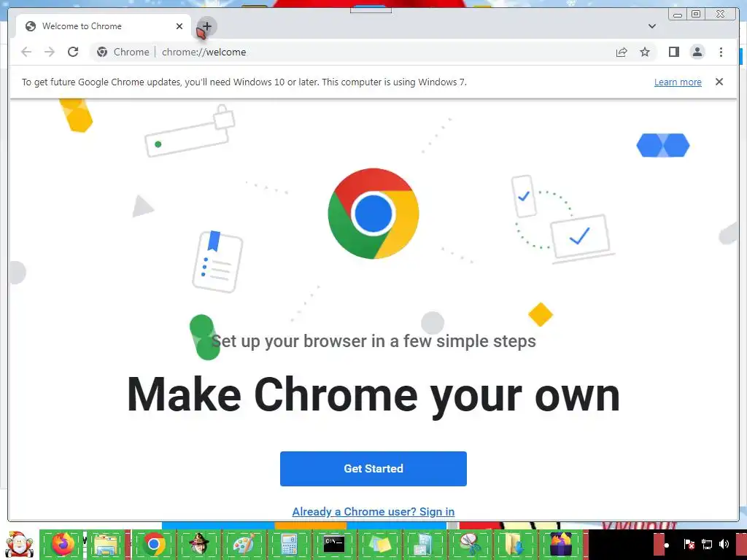Click the Chrome logo on the welcome page
The width and height of the screenshot is (747, 560).
[373, 214]
